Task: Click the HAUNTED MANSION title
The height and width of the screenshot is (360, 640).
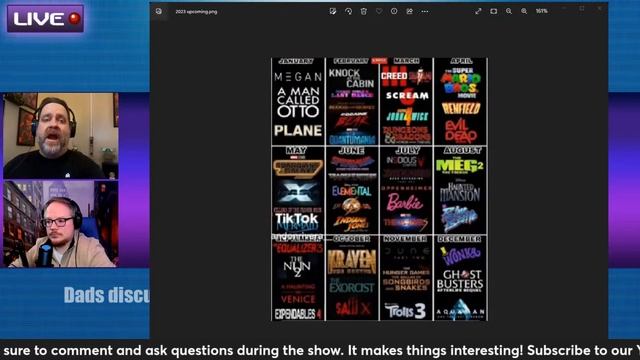Action: (x=460, y=192)
